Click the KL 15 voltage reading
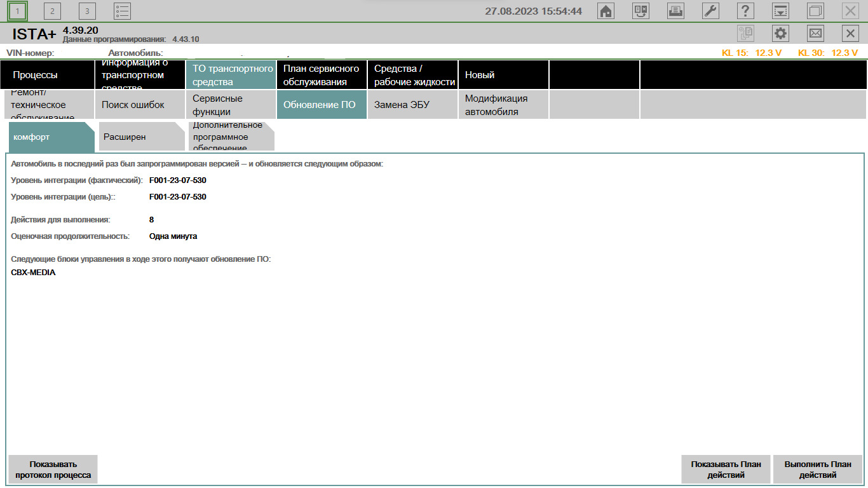The width and height of the screenshot is (868, 488). tap(752, 53)
